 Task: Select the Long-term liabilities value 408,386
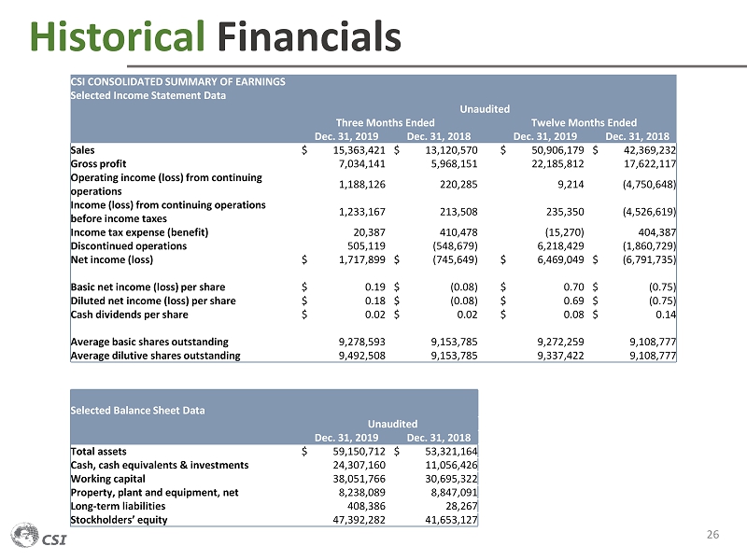(x=356, y=506)
